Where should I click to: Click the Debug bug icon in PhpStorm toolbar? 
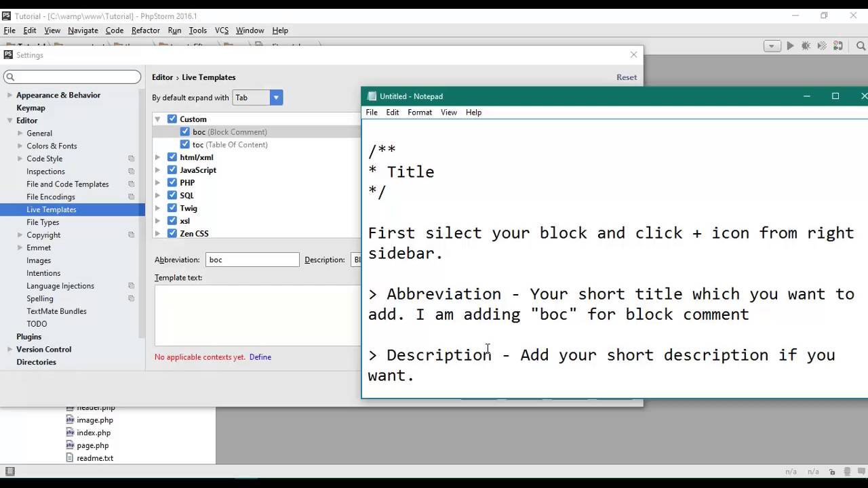point(806,46)
